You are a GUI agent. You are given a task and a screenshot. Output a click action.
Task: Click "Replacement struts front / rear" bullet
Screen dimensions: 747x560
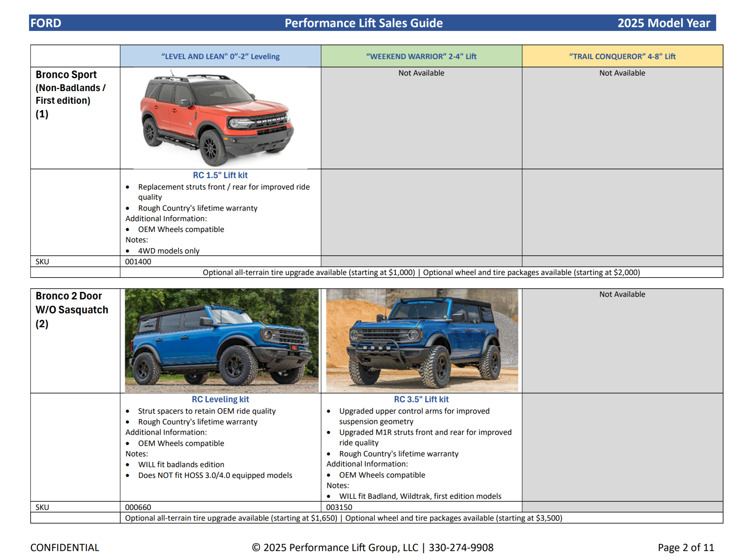[x=224, y=192]
